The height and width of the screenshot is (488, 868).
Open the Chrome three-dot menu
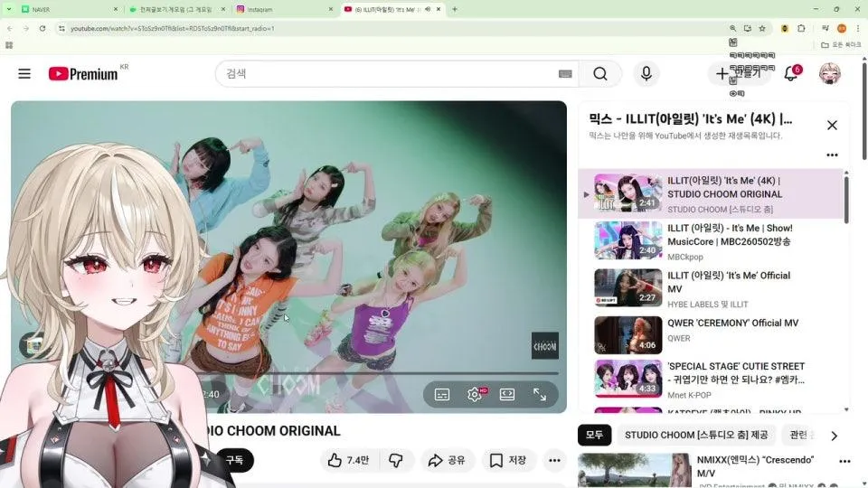tap(858, 28)
